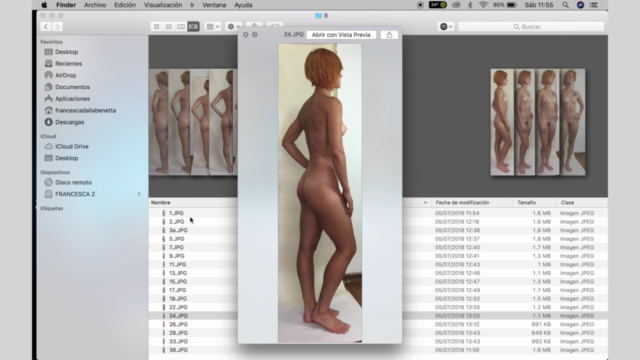Select the file 22.JPG
The width and height of the screenshot is (640, 360).
(178, 307)
